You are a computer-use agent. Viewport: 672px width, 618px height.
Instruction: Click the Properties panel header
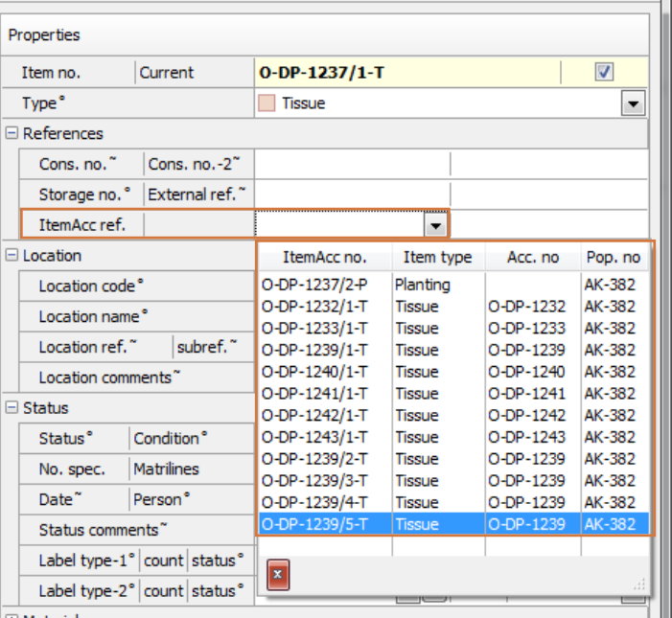pos(324,35)
